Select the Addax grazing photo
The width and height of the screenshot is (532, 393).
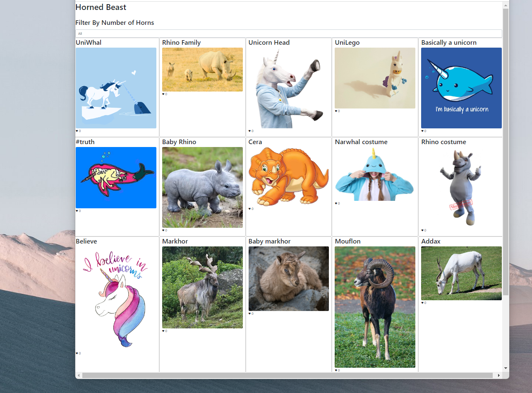point(461,273)
